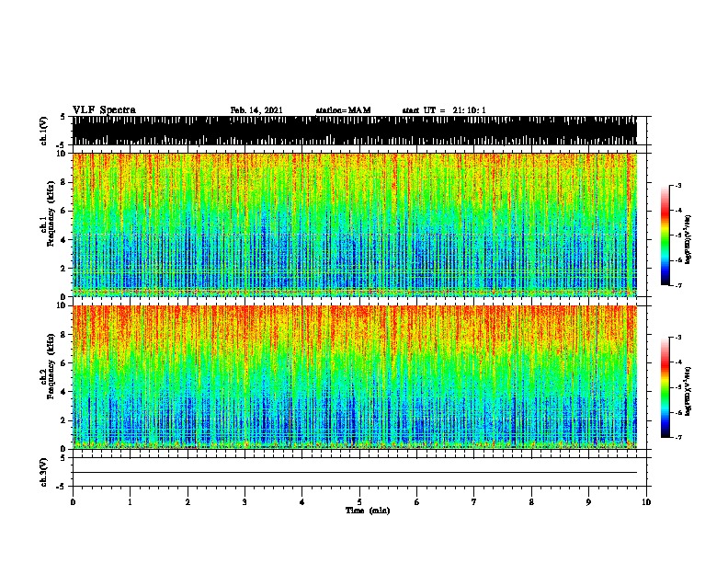Click the '9' tick on the time axis
This screenshot has height=563, width=728.
(588, 501)
